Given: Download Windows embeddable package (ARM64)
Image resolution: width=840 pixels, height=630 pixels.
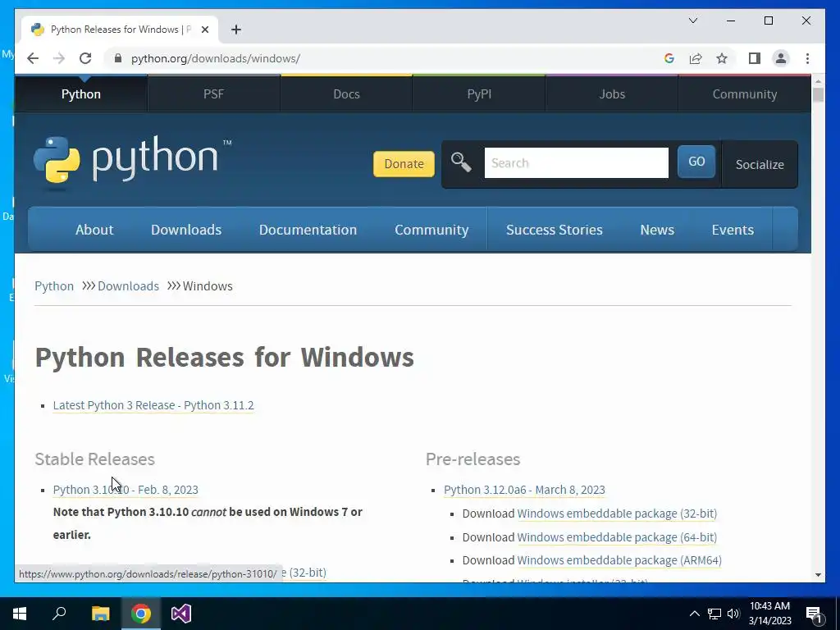Looking at the screenshot, I should coord(619,559).
